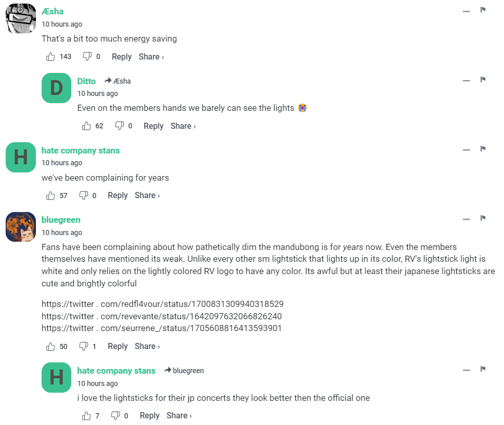Open hate company stans profile name
The height and width of the screenshot is (425, 504).
[81, 150]
